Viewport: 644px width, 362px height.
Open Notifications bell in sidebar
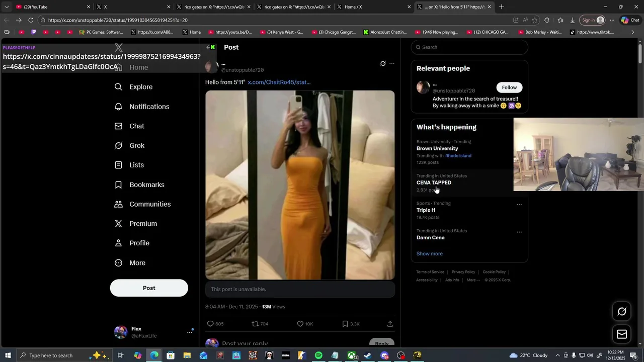click(142, 107)
